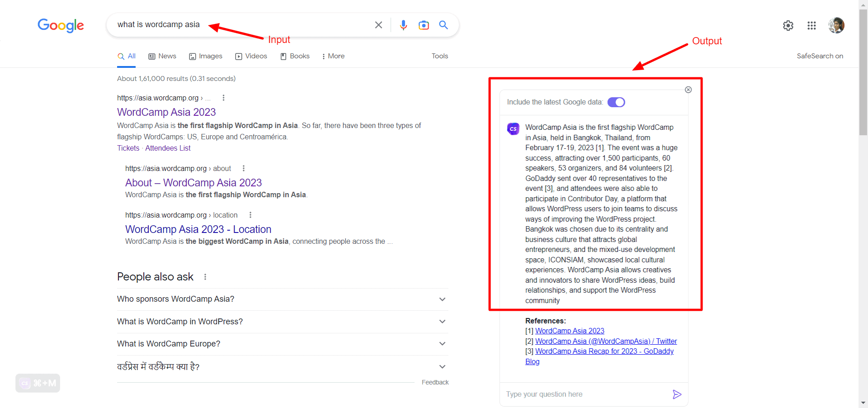This screenshot has width=868, height=408.
Task: Clear the search box with X icon
Action: (x=378, y=25)
